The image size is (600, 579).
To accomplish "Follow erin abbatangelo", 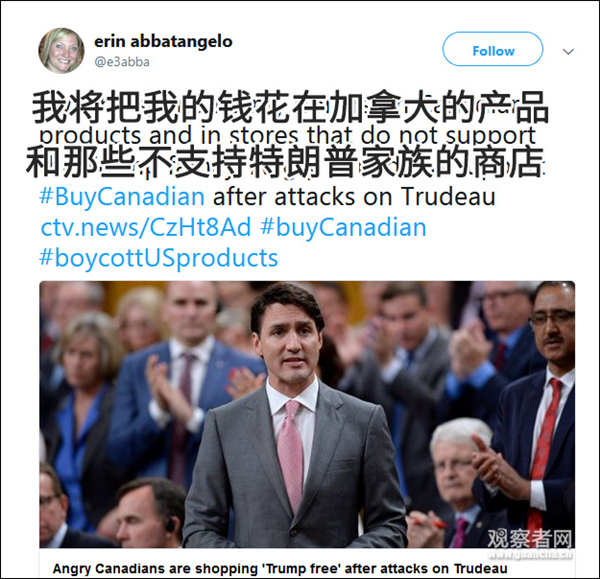I will (492, 49).
